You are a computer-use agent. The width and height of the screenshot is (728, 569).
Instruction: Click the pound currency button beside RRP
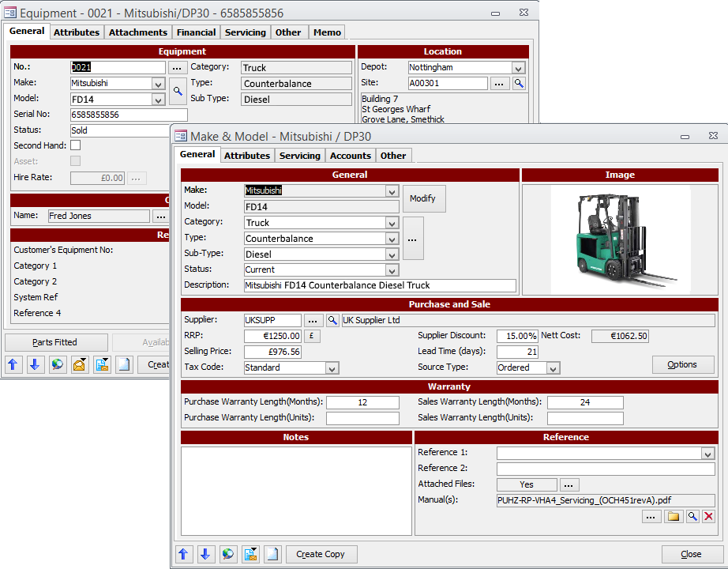(x=312, y=336)
